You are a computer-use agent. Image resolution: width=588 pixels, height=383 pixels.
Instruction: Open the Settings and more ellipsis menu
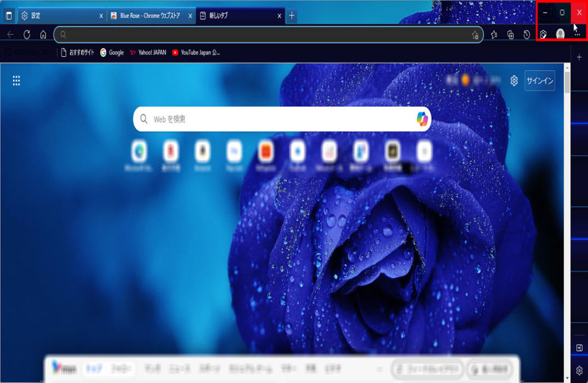click(577, 34)
